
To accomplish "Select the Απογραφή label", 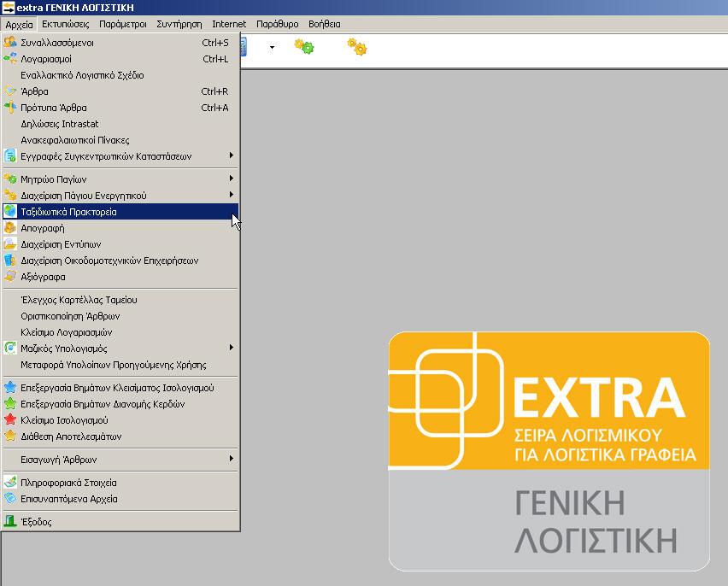I will click(43, 228).
